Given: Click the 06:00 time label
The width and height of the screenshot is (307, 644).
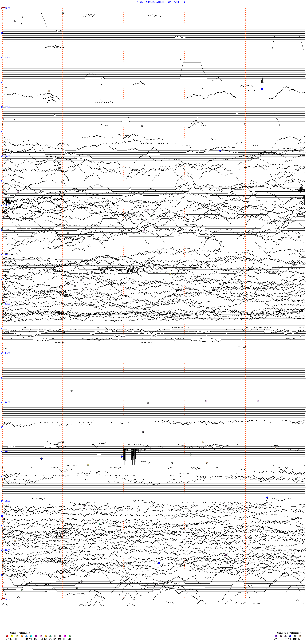Looking at the screenshot, I should [8, 156].
